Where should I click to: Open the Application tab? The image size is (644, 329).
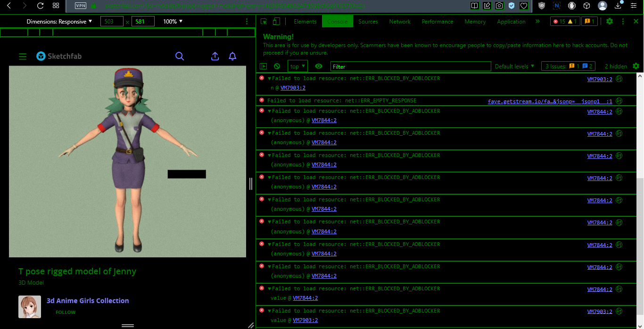(x=511, y=22)
